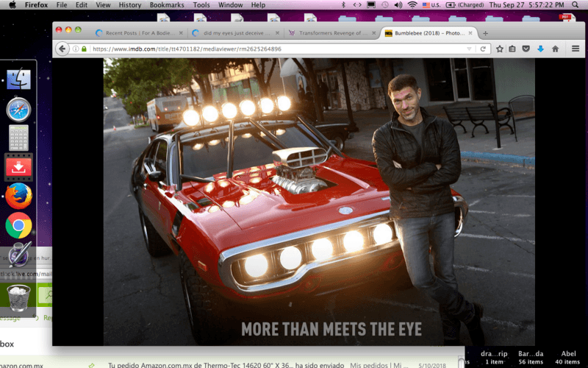The height and width of the screenshot is (368, 588).
Task: Launch Safari from the Dock
Action: coord(18,109)
